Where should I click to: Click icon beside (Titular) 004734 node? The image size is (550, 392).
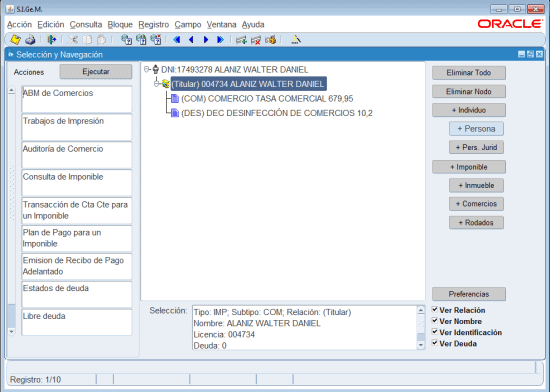click(x=166, y=84)
